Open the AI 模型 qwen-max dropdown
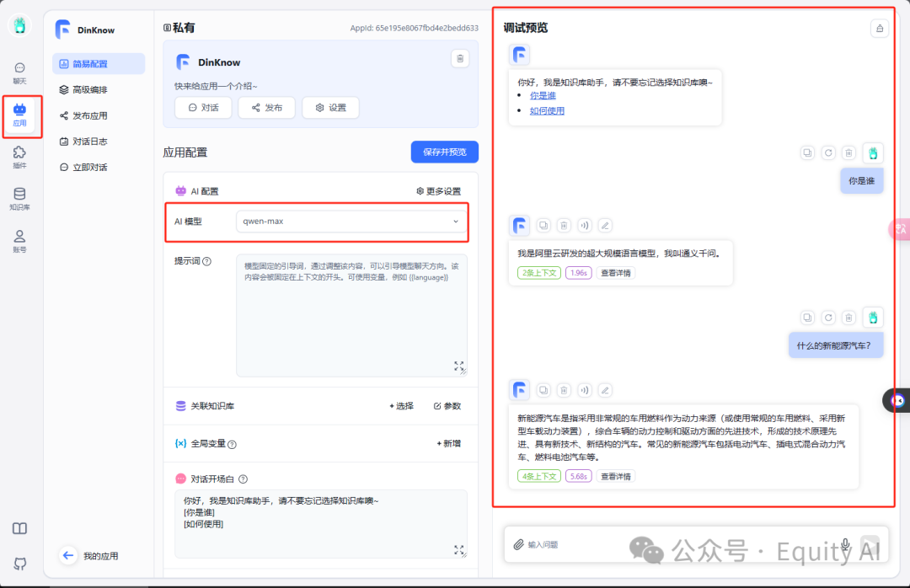Screen dimensions: 910x588 (351, 222)
